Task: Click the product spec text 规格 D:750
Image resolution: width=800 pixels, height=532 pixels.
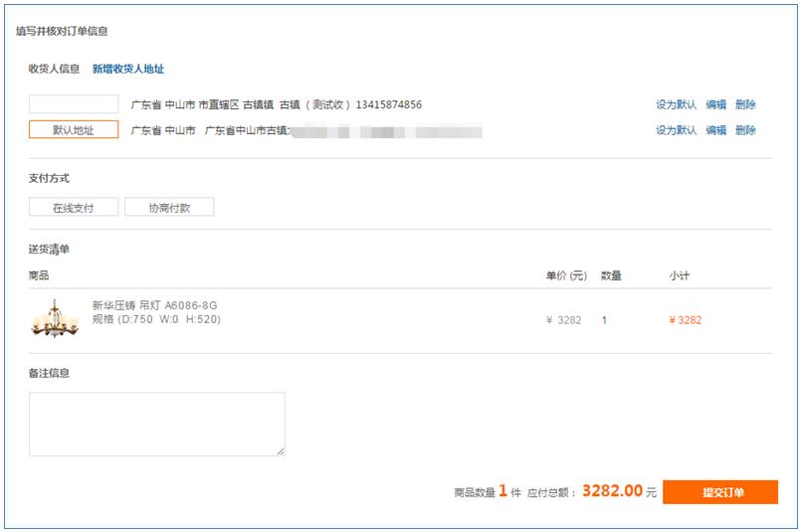Action: [x=156, y=319]
